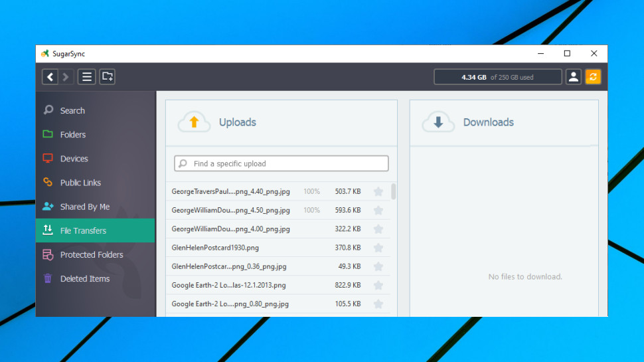Click the Uploads panel heading

coord(238,122)
